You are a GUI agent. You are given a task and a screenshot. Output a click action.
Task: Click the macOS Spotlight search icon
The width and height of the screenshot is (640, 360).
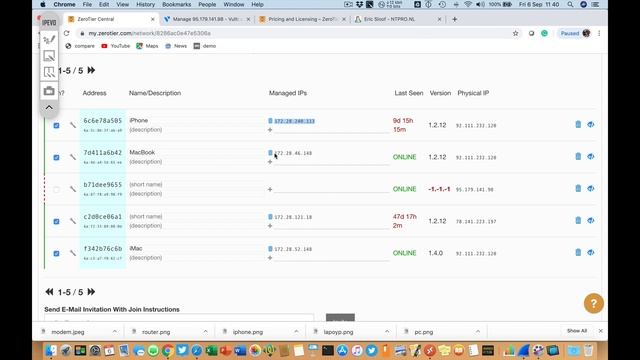click(570, 4)
